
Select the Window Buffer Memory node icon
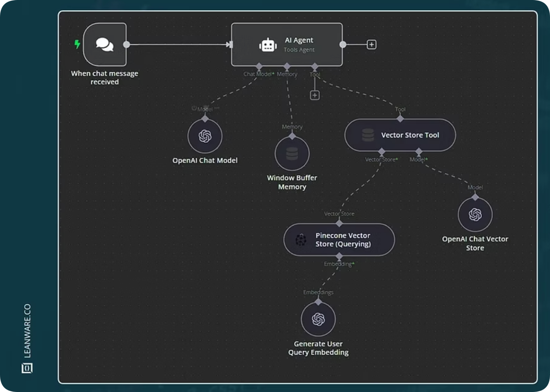[292, 153]
